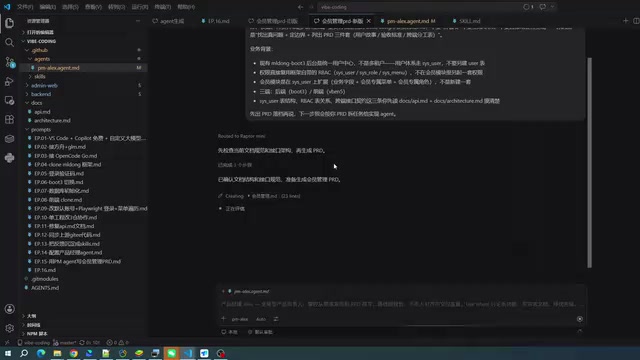Close the active 会员管理prd tab

369,21
